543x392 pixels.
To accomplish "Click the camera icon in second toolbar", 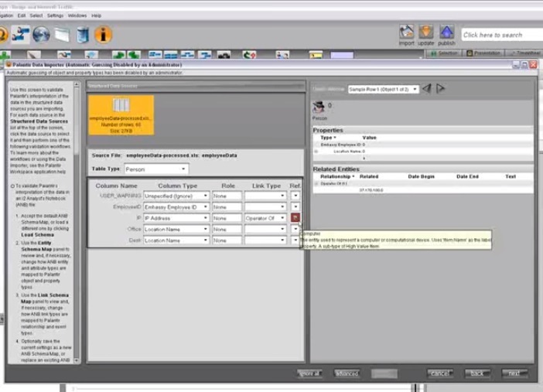I will [x=224, y=55].
